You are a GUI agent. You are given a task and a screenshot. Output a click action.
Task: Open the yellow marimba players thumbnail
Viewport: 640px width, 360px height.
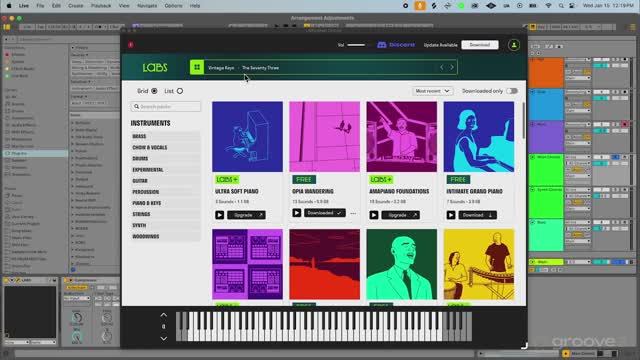point(479,264)
